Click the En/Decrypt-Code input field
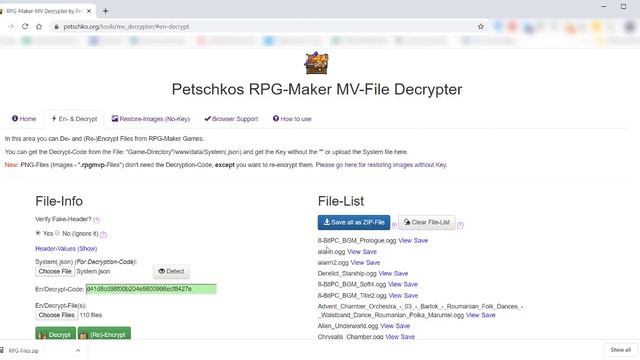The image size is (640, 360). click(x=151, y=289)
